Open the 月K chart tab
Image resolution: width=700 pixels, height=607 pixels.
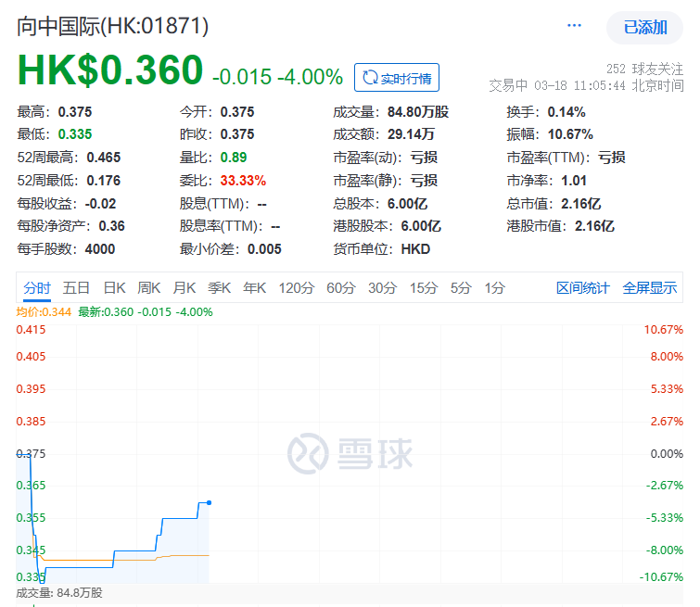(x=185, y=288)
